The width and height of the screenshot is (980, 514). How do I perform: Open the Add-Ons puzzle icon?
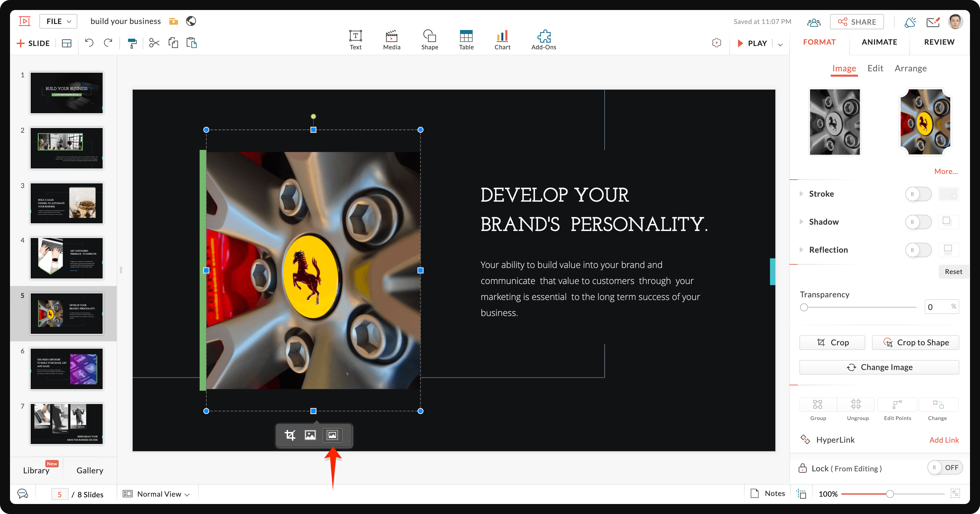coord(543,40)
